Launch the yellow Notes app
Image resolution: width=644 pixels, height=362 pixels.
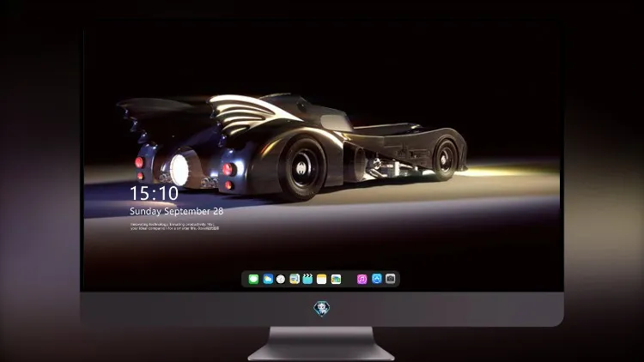click(x=322, y=279)
